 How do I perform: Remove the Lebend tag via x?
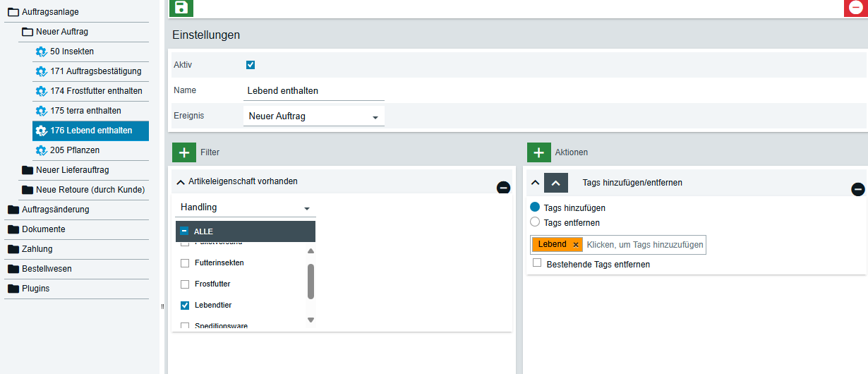click(x=576, y=245)
